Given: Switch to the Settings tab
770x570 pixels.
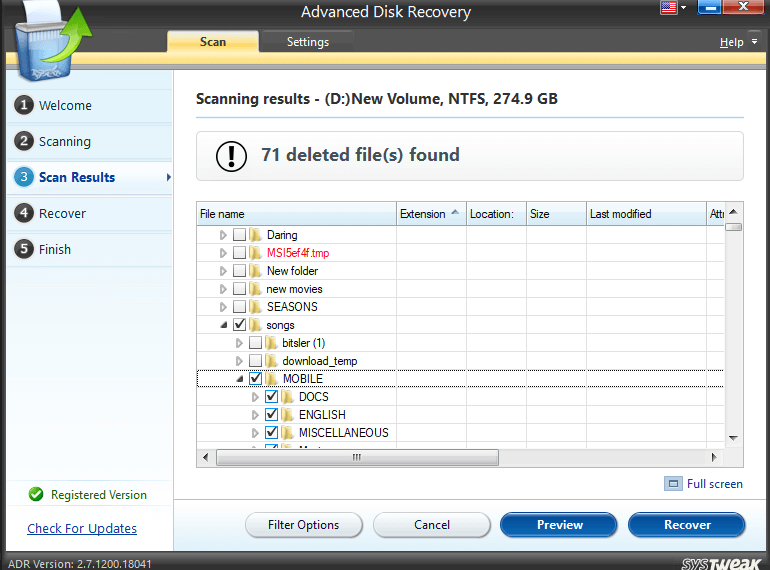Looking at the screenshot, I should [x=307, y=42].
